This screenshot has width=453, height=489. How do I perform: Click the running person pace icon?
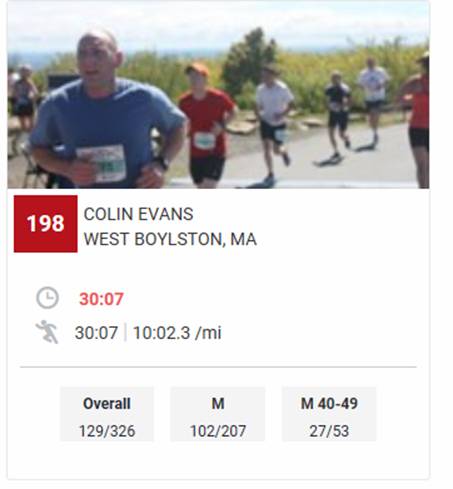click(x=47, y=332)
